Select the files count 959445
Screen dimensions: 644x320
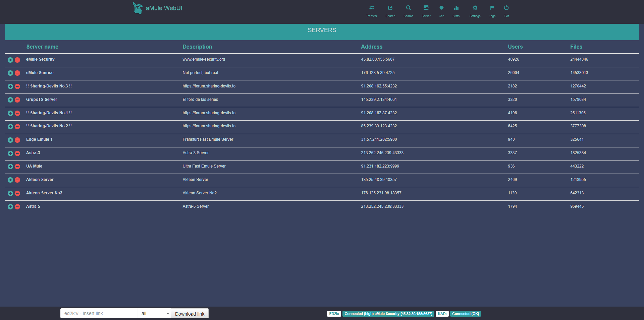tap(577, 206)
